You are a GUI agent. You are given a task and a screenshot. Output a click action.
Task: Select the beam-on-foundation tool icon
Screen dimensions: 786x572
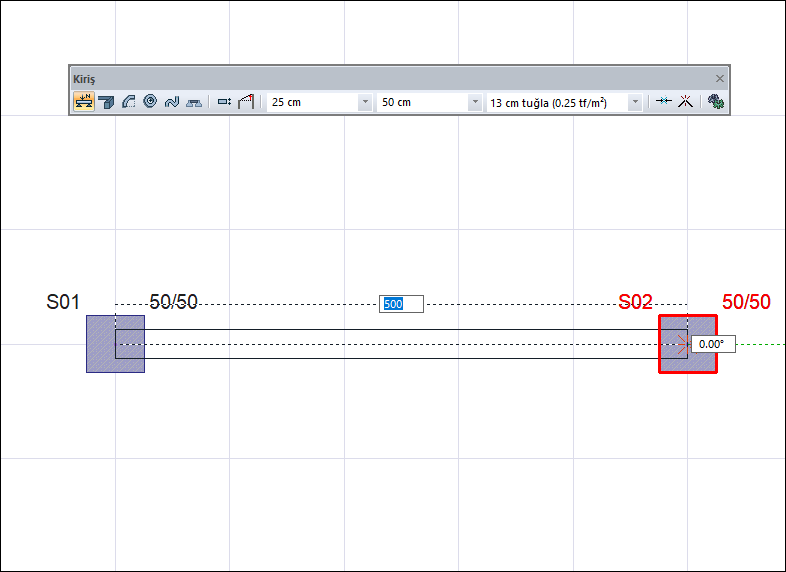pos(194,102)
